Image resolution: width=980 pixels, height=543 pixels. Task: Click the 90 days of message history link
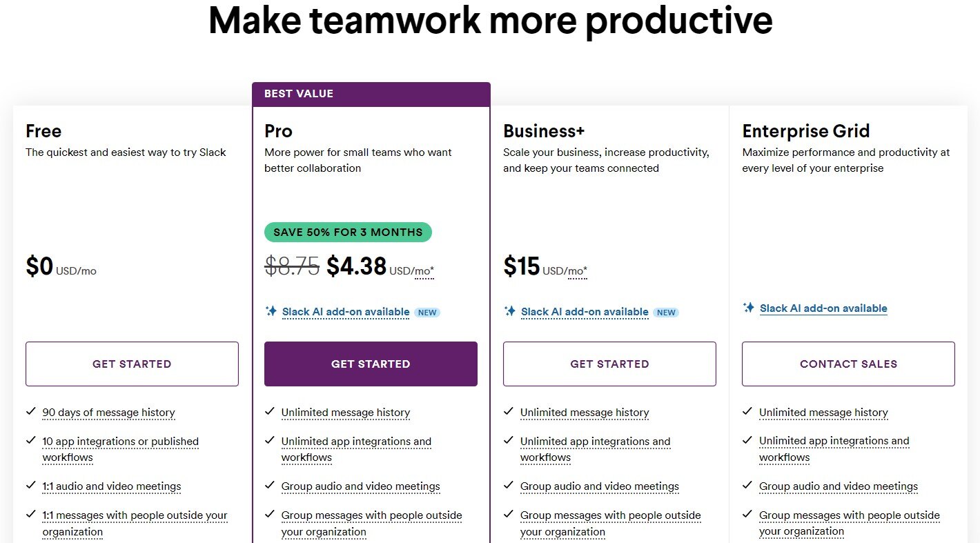click(x=108, y=412)
